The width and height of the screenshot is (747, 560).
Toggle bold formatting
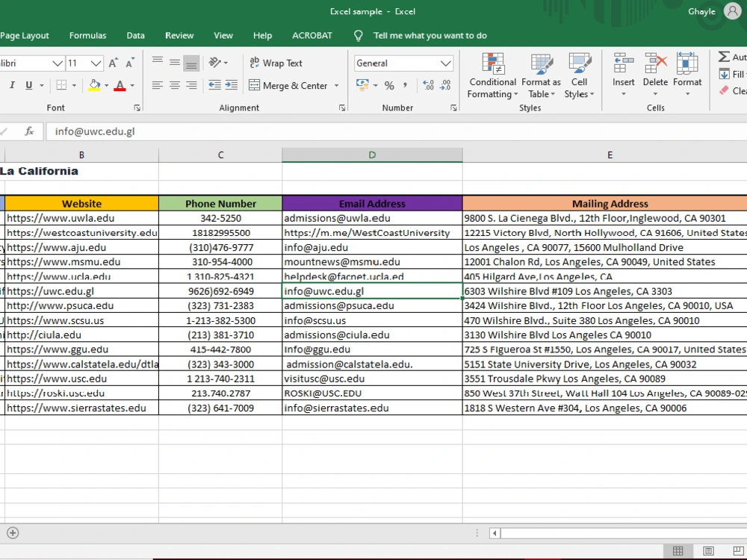pos(0,85)
